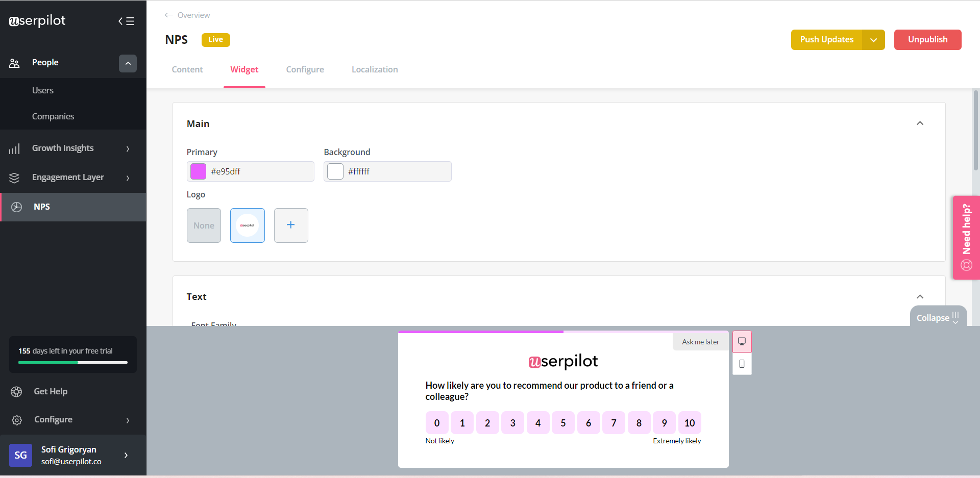
Task: Click the Configure gear icon in the sidebar
Action: (x=17, y=420)
